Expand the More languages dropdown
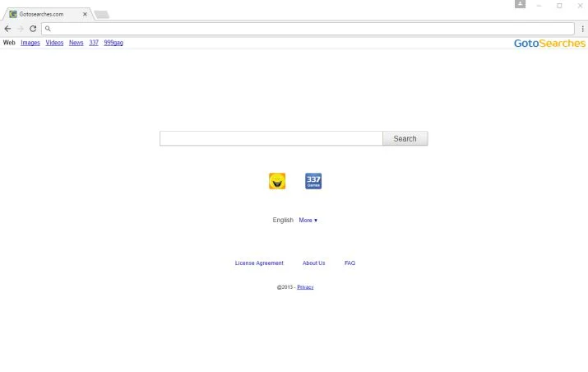Viewport: 588px width, 372px height. coord(308,220)
